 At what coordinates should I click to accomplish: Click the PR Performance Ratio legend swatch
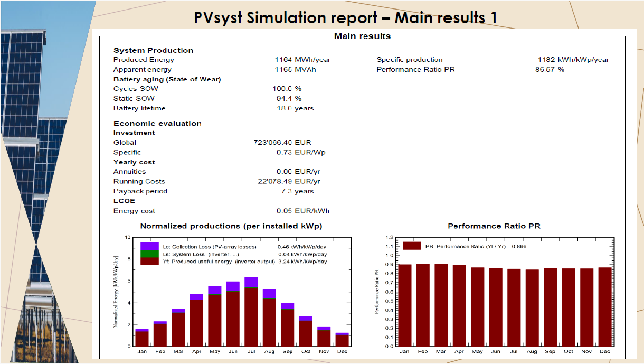tap(412, 246)
